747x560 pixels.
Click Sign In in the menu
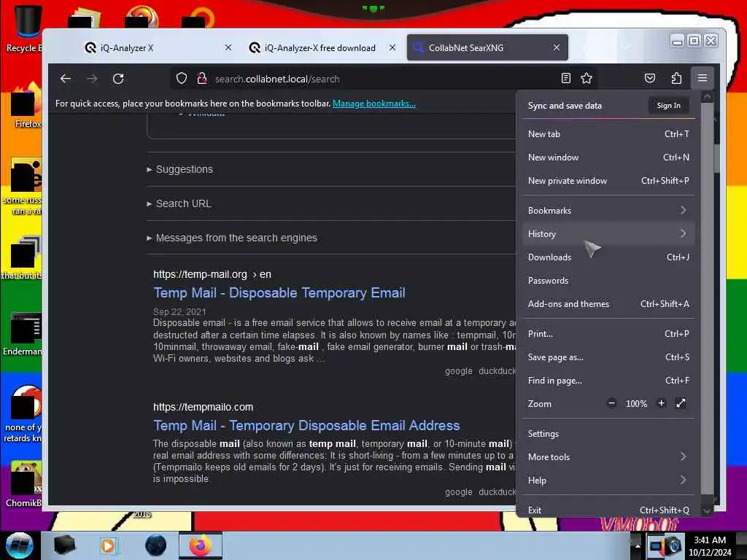(668, 106)
